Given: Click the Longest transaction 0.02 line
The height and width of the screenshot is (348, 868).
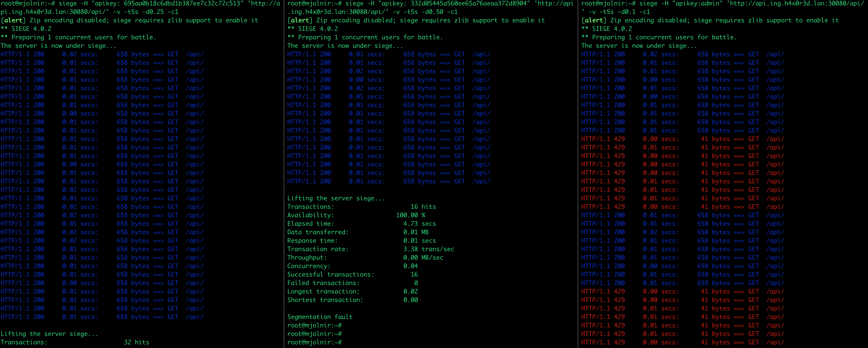Looking at the screenshot, I should [x=352, y=291].
